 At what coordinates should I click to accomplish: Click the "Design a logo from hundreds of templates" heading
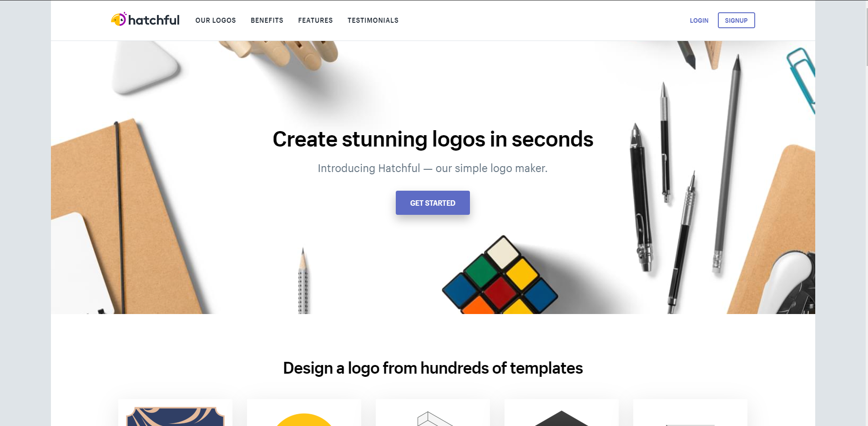pyautogui.click(x=433, y=368)
